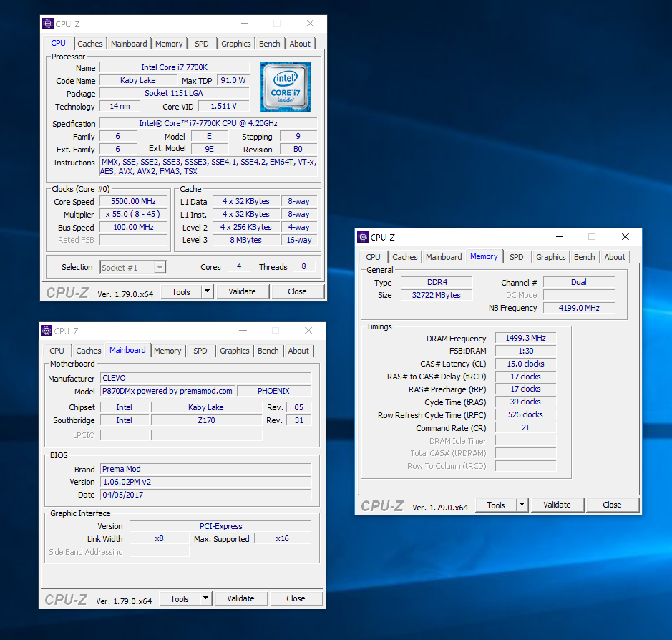The image size is (672, 640).
Task: Click CPU-Z app icon in Memory window title bar
Action: [363, 237]
